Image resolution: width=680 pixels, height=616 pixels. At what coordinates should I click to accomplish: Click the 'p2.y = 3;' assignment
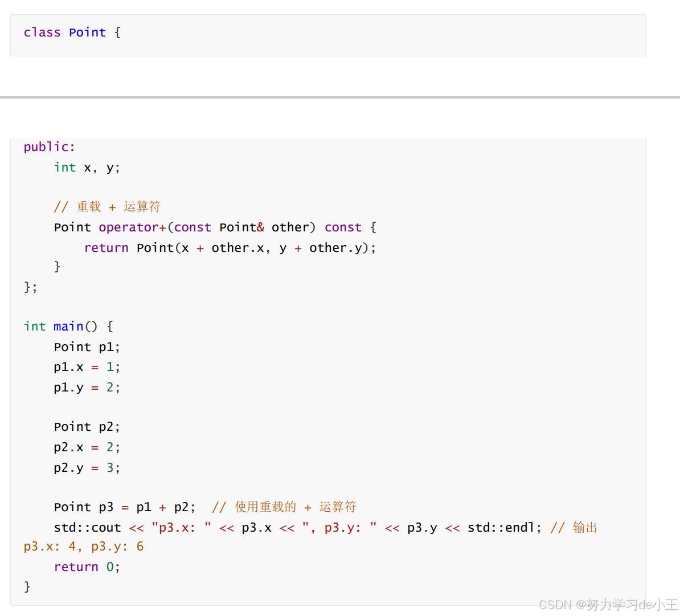(x=87, y=468)
